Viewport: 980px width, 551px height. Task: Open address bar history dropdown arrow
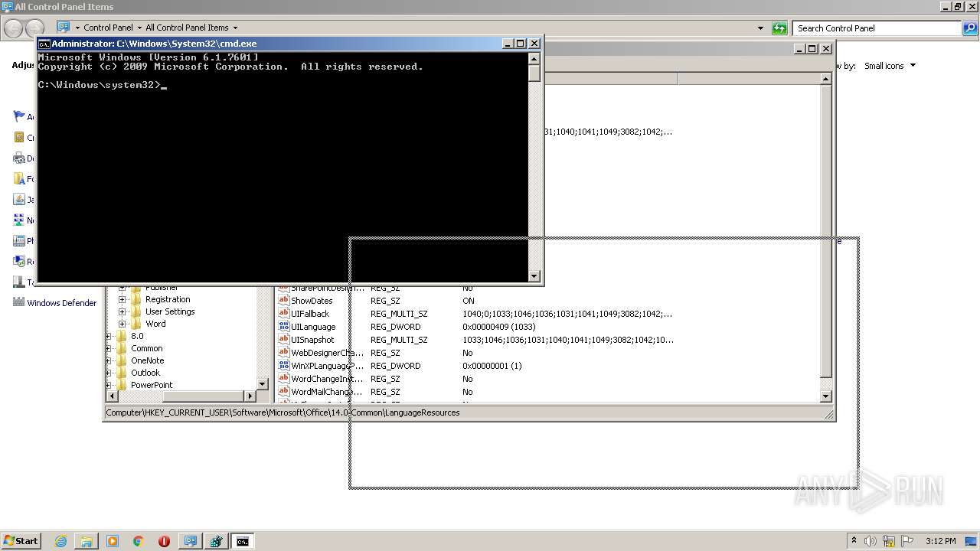coord(760,28)
